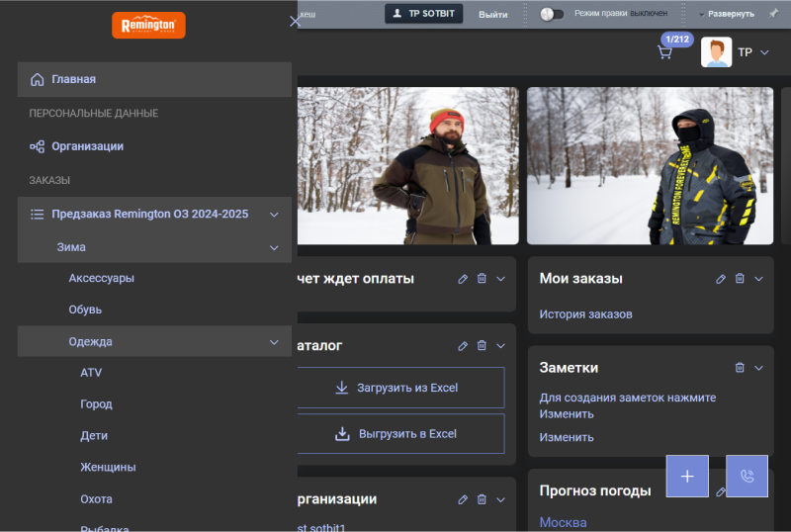Open the shopping cart icon

664,52
